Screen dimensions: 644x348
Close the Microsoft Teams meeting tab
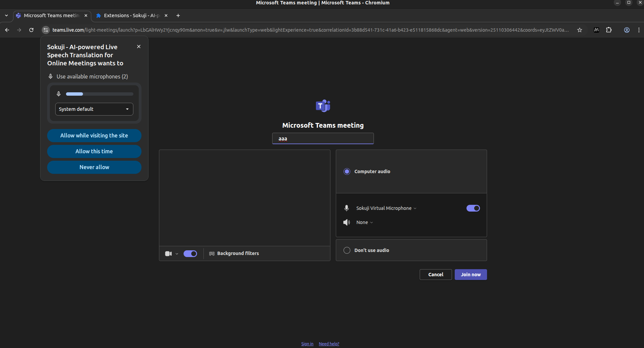[86, 15]
